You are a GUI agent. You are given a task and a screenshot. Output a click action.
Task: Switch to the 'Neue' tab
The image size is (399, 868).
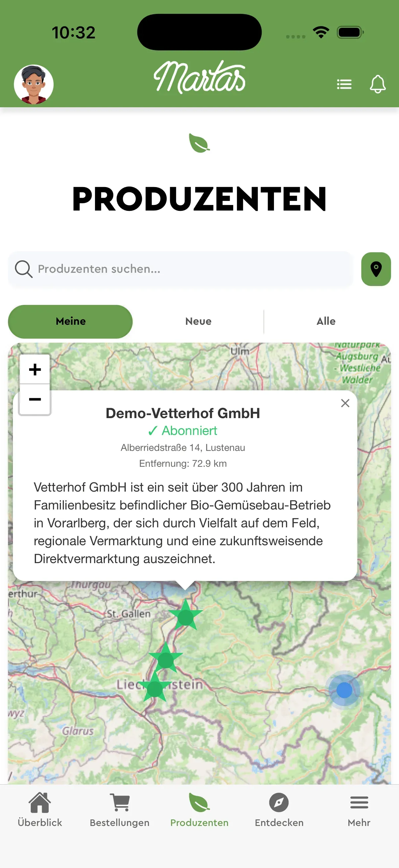(x=198, y=321)
